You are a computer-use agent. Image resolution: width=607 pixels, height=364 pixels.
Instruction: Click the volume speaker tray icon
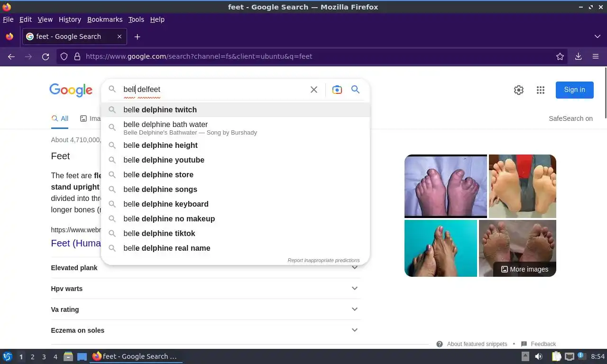click(539, 356)
